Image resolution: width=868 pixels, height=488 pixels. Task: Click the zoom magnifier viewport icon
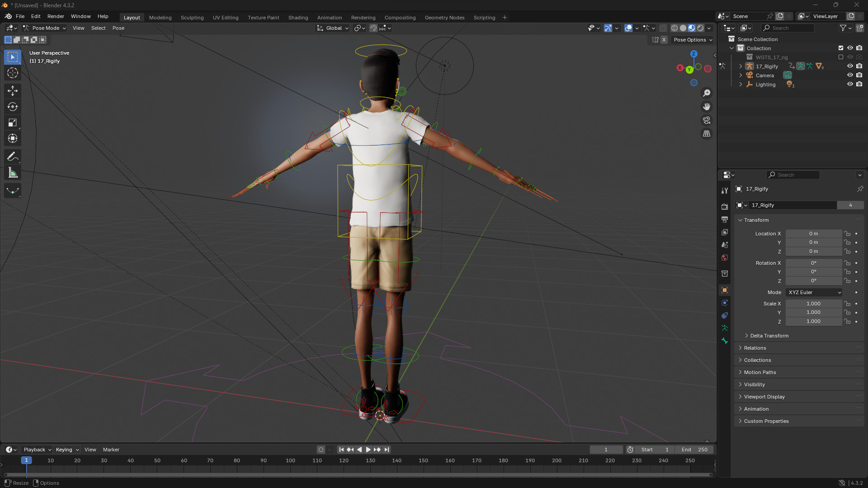pos(707,93)
